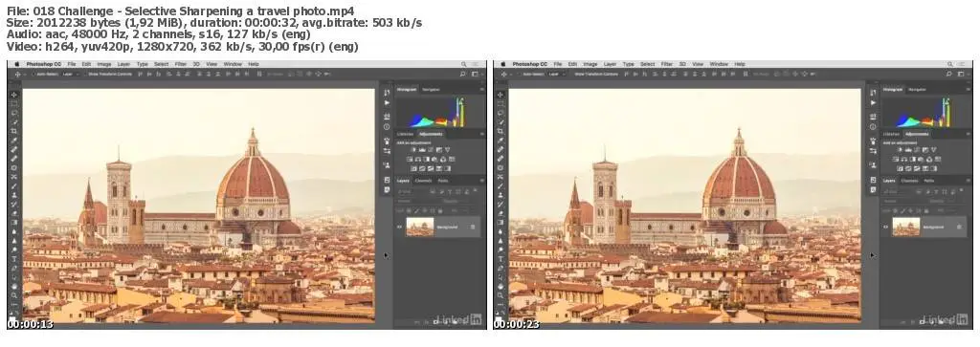Toggle the Auto-Select checkbox in the 00:00:23 frame
Viewport: 980px width, 347px height.
click(x=520, y=74)
